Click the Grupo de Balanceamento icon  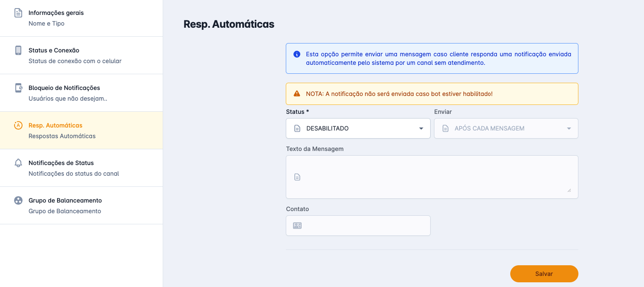tap(18, 200)
